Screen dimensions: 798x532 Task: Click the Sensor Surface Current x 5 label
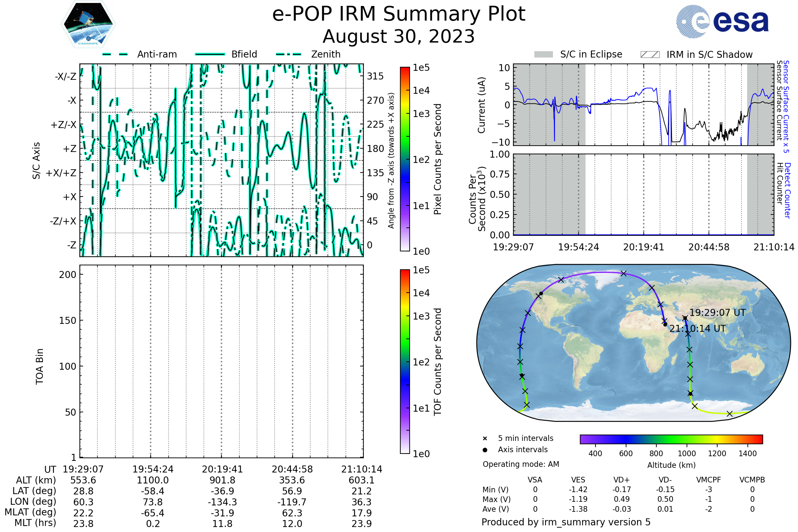pos(786,107)
